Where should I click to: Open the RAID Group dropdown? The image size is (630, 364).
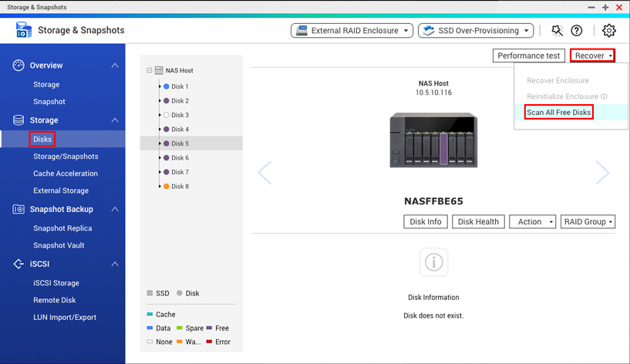(x=588, y=222)
